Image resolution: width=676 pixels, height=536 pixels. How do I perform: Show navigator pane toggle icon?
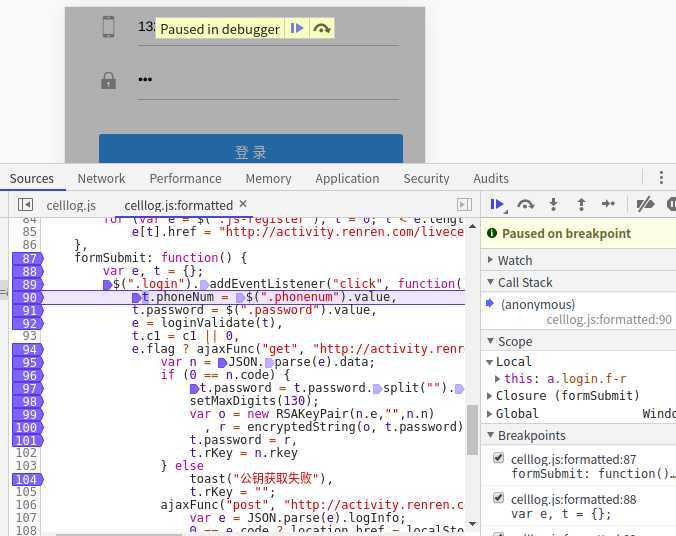(x=24, y=205)
